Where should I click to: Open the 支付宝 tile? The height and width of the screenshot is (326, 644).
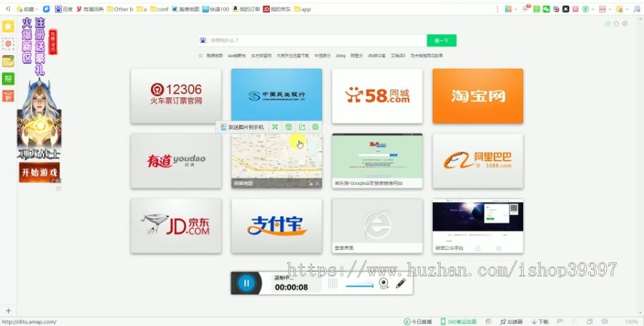click(x=276, y=226)
